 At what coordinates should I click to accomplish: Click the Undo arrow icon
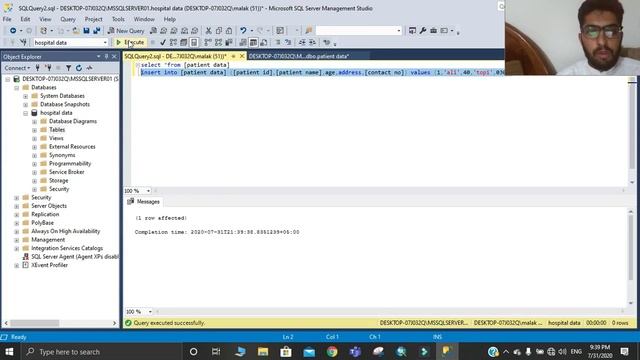pos(243,31)
